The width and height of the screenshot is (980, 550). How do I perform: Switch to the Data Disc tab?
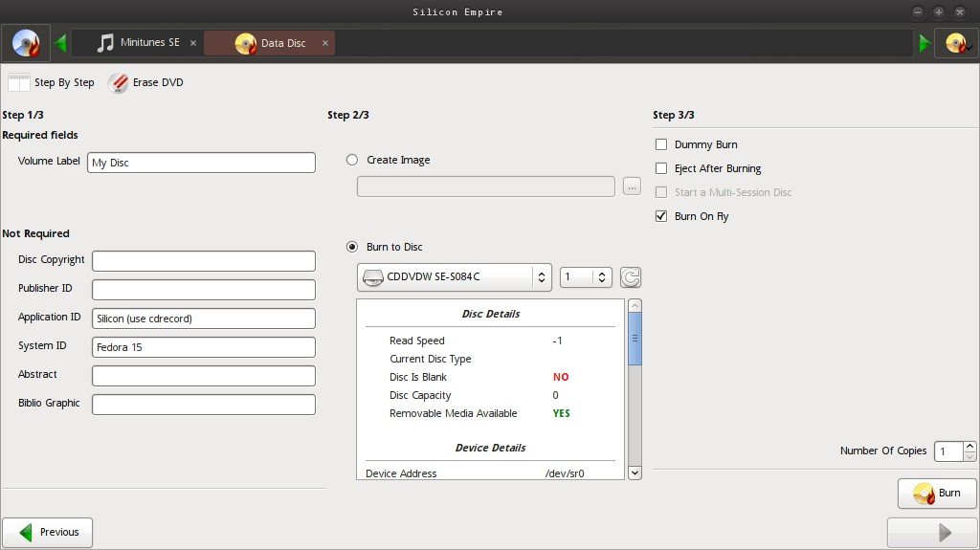pos(269,43)
